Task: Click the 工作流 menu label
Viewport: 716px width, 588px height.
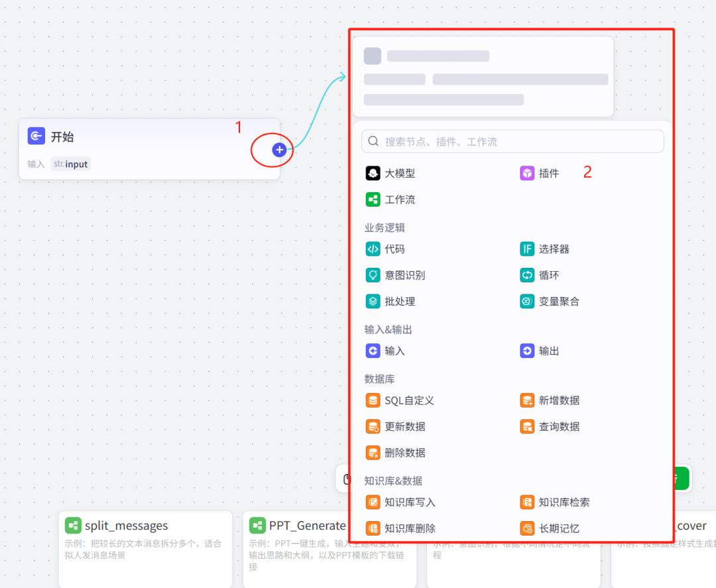Action: point(400,200)
